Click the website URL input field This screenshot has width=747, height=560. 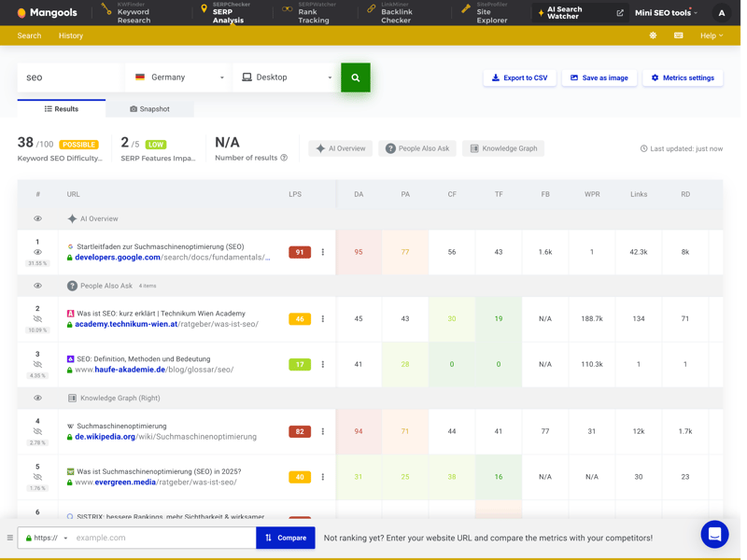(163, 538)
